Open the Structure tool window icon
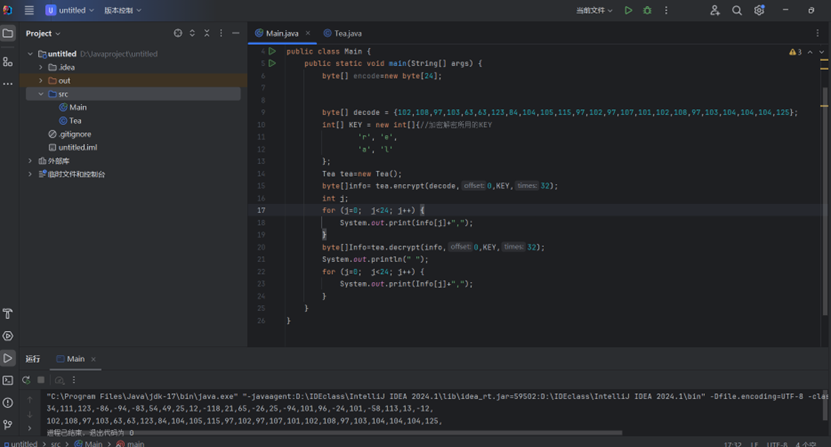Screen dimensions: 831x447 point(8,62)
